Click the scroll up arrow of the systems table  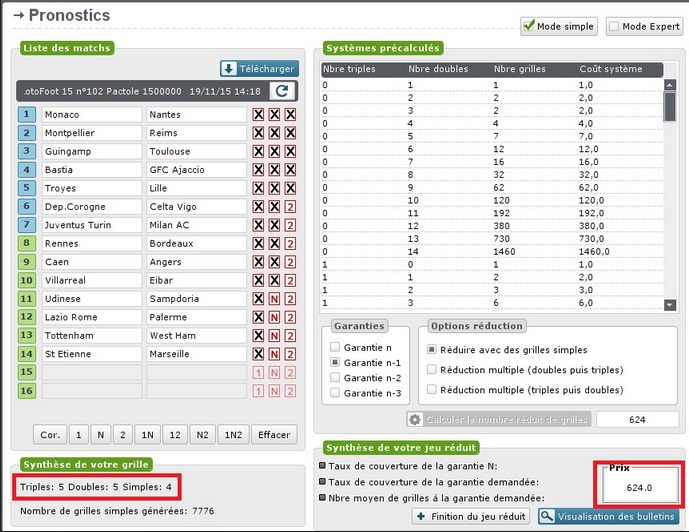(670, 84)
